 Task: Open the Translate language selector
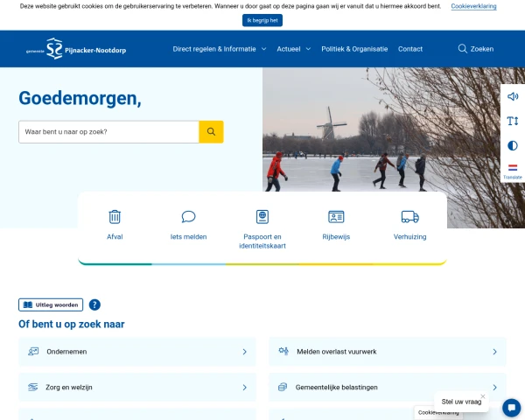point(513,171)
